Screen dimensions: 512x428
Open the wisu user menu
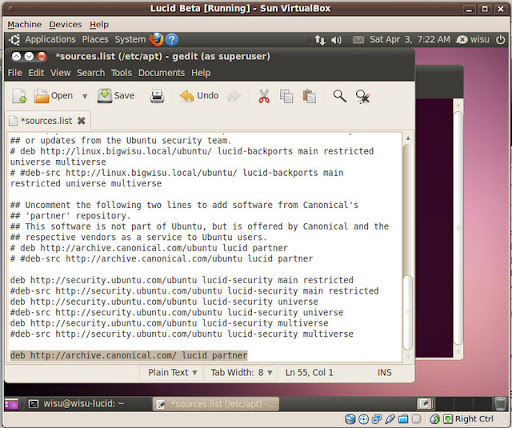pyautogui.click(x=473, y=40)
